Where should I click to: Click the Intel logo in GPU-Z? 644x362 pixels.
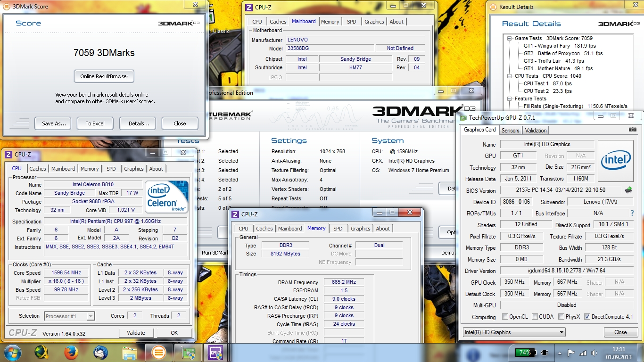point(615,160)
